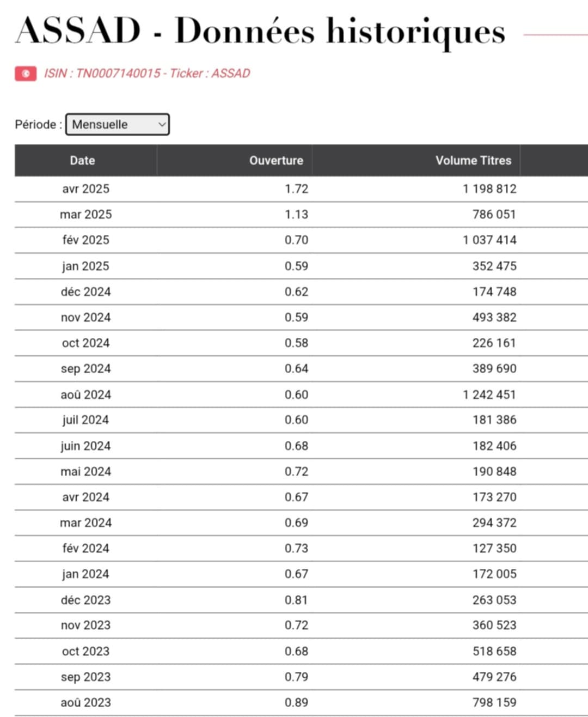Select the mar 2025 date cell
The height and width of the screenshot is (717, 588).
pyautogui.click(x=85, y=215)
